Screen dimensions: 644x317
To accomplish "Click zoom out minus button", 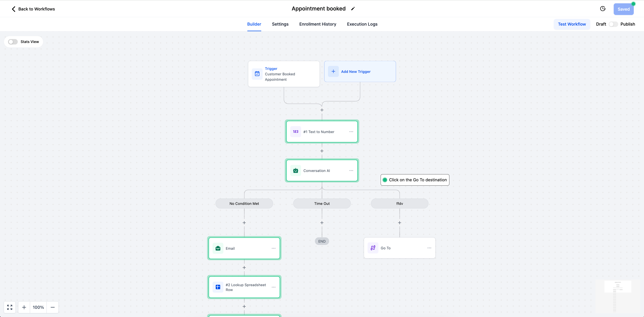I will click(x=52, y=307).
